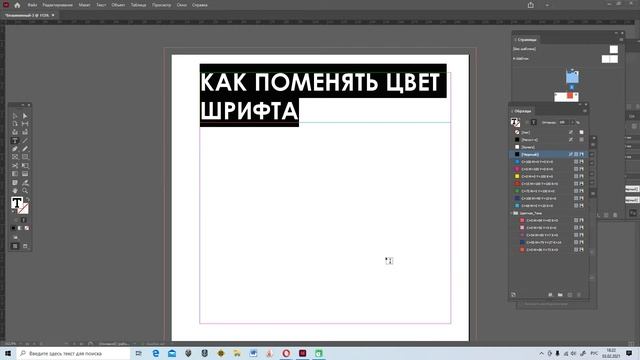Select the page 1 thumbnail in Pages panel

(572, 77)
